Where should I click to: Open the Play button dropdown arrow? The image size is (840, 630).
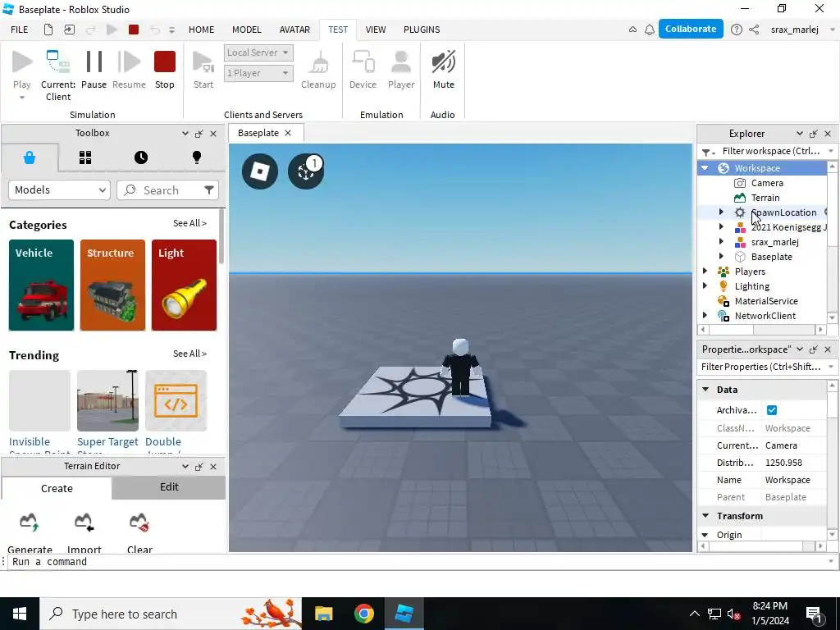click(22, 98)
